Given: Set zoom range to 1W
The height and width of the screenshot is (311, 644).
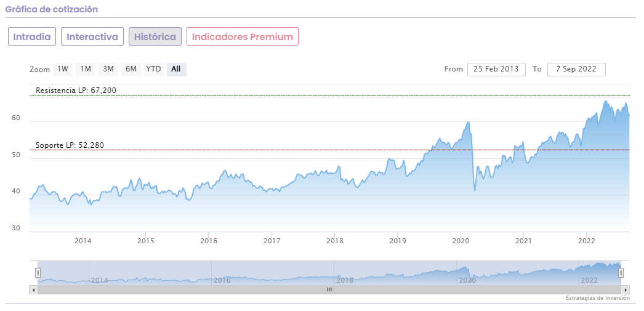Looking at the screenshot, I should (63, 69).
